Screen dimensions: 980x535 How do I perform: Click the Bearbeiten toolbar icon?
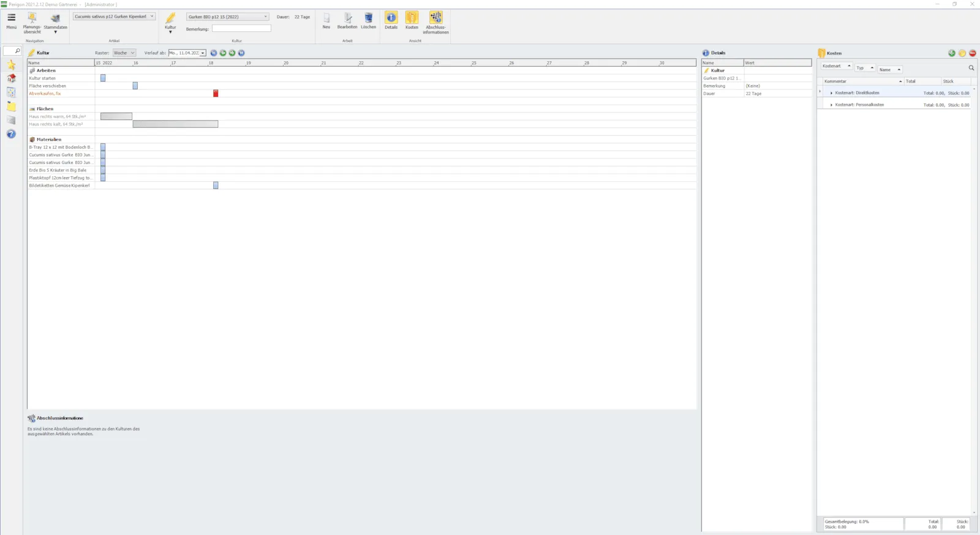(x=347, y=21)
